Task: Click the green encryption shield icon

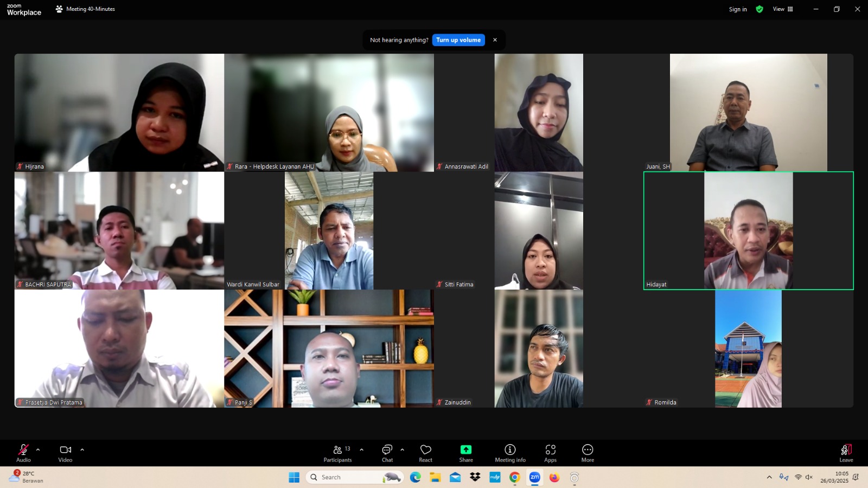Action: (759, 9)
